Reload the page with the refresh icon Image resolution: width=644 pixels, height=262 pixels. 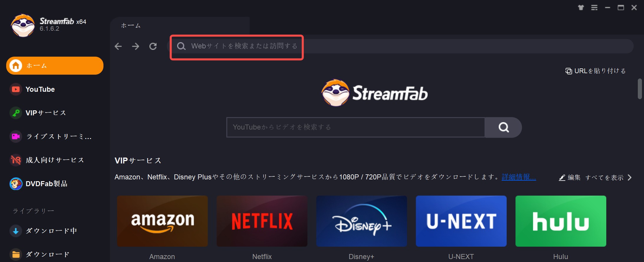[x=153, y=46]
